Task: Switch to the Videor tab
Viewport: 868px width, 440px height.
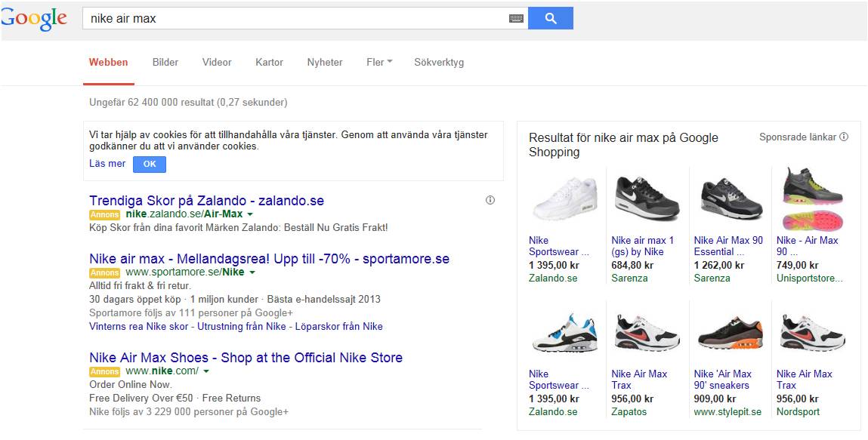Action: point(217,63)
